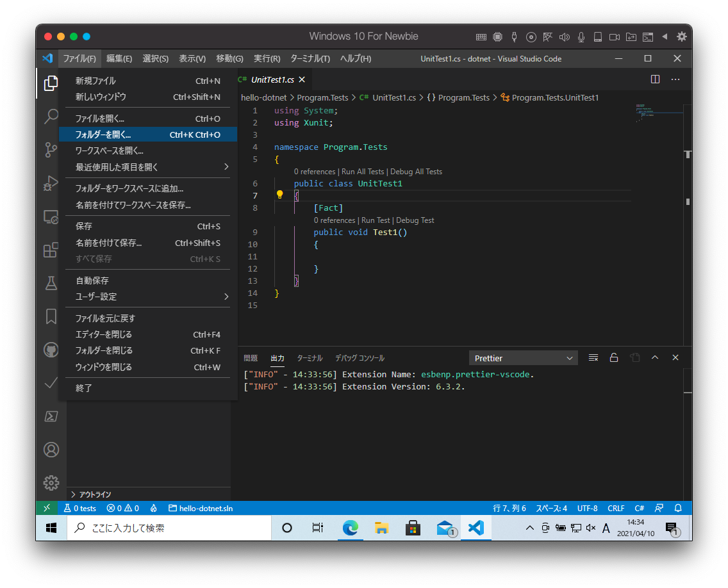Open the ターミナル(T) menu
The height and width of the screenshot is (588, 728).
310,58
